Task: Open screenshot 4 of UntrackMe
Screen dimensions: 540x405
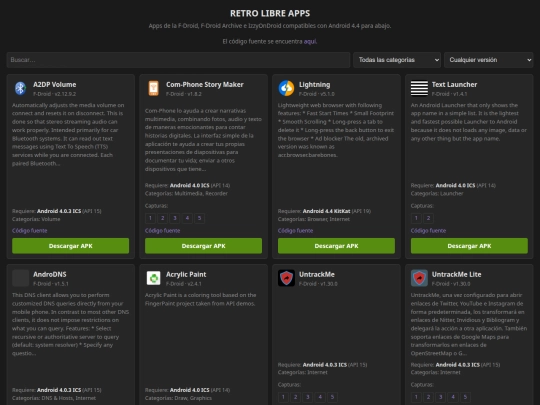Action: click(320, 397)
